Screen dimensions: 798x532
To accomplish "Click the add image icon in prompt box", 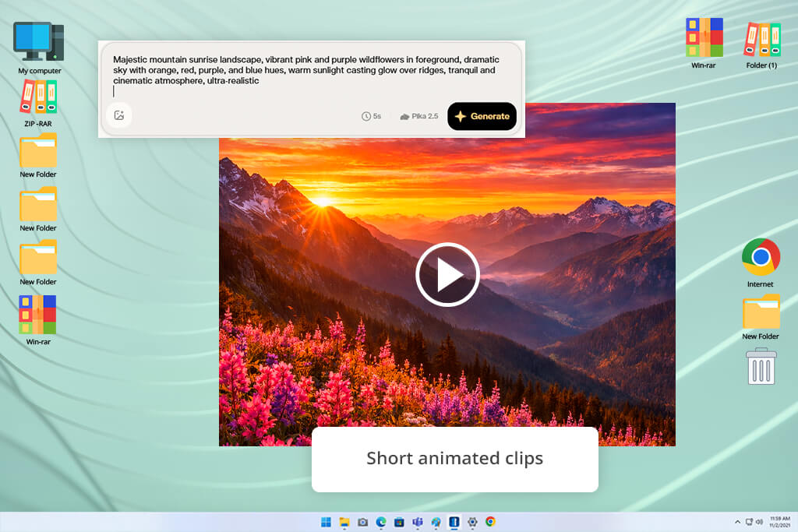I will pos(119,115).
